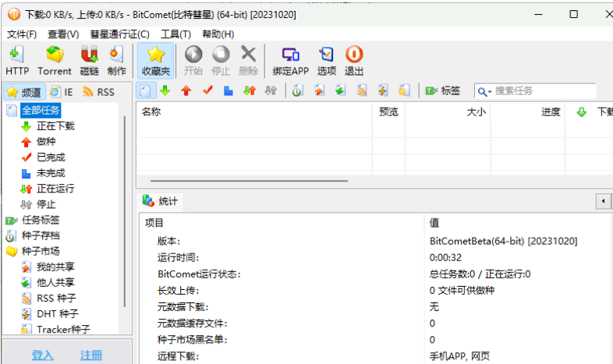Click gray stopped tasks filter toolbar icon
The image size is (613, 364).
tap(271, 91)
